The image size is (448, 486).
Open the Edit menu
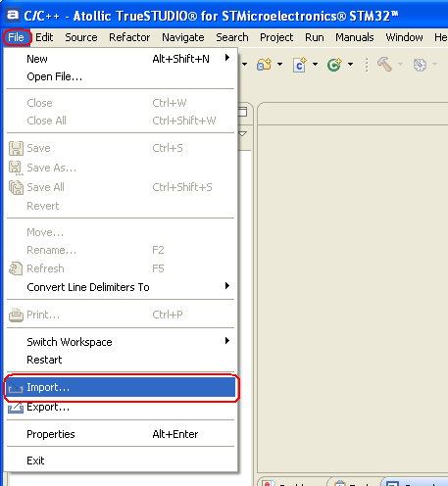pyautogui.click(x=44, y=37)
